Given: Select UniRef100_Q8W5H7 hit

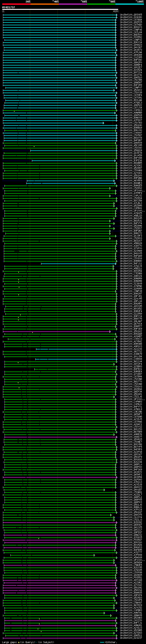Looking at the screenshot, I should (x=131, y=82).
